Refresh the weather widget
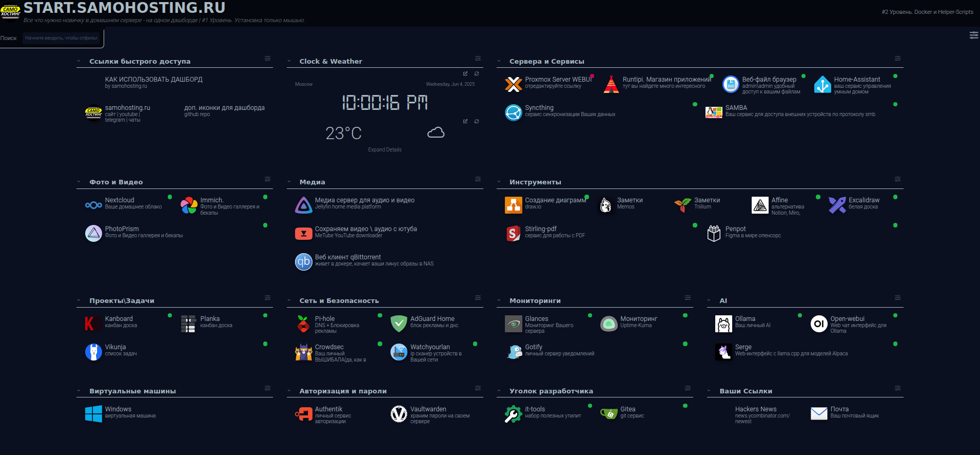Viewport: 980px width, 455px height. (x=477, y=121)
